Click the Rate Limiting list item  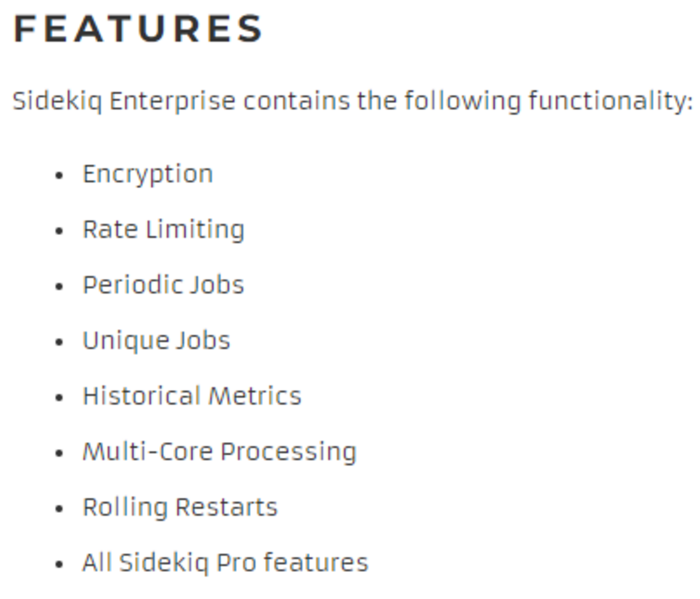(163, 230)
